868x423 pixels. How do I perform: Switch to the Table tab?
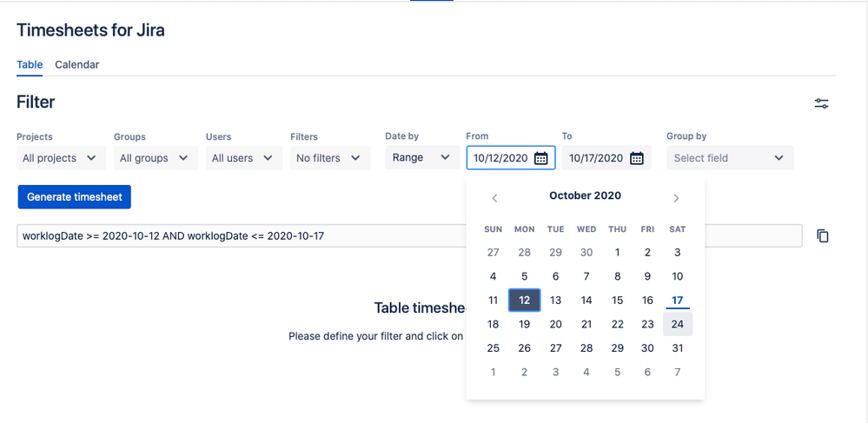click(30, 65)
